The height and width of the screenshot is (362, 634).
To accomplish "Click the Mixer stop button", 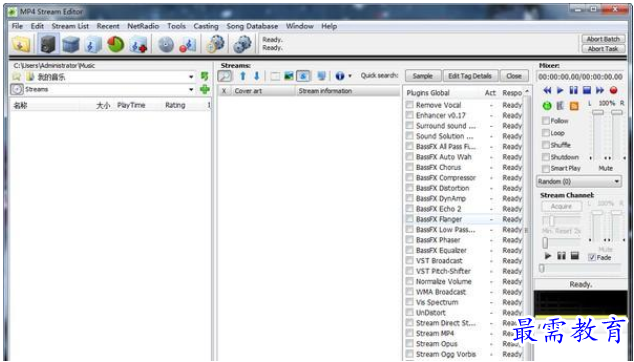I will click(587, 90).
